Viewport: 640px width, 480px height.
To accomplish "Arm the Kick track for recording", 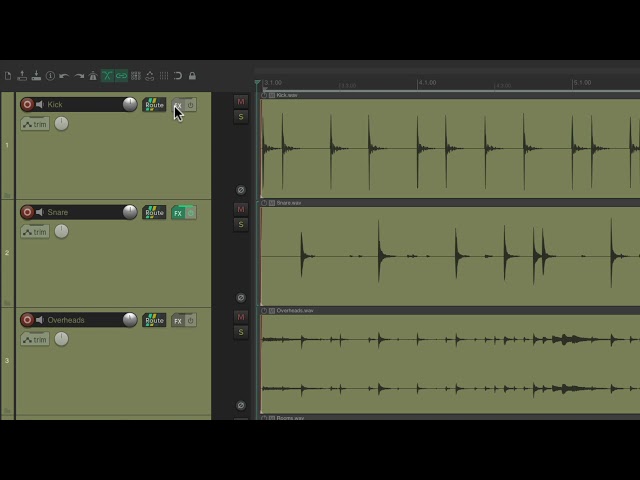I will click(x=27, y=104).
